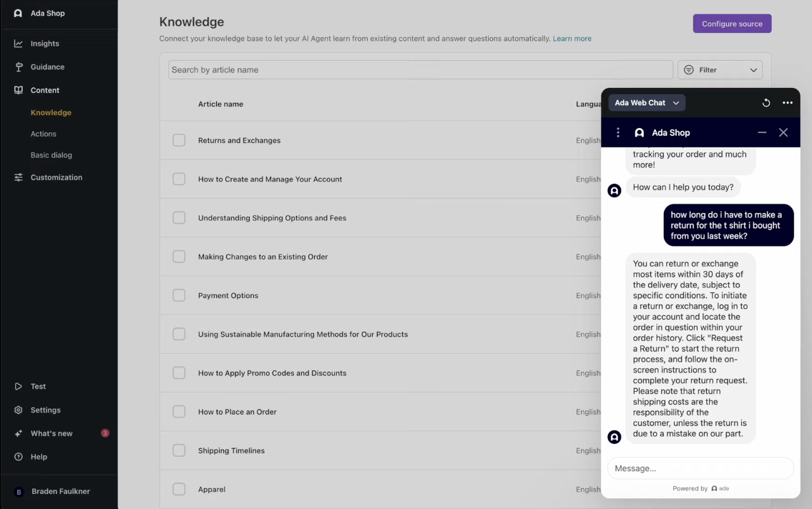Click the Settings gear icon
The width and height of the screenshot is (812, 509).
click(x=18, y=410)
